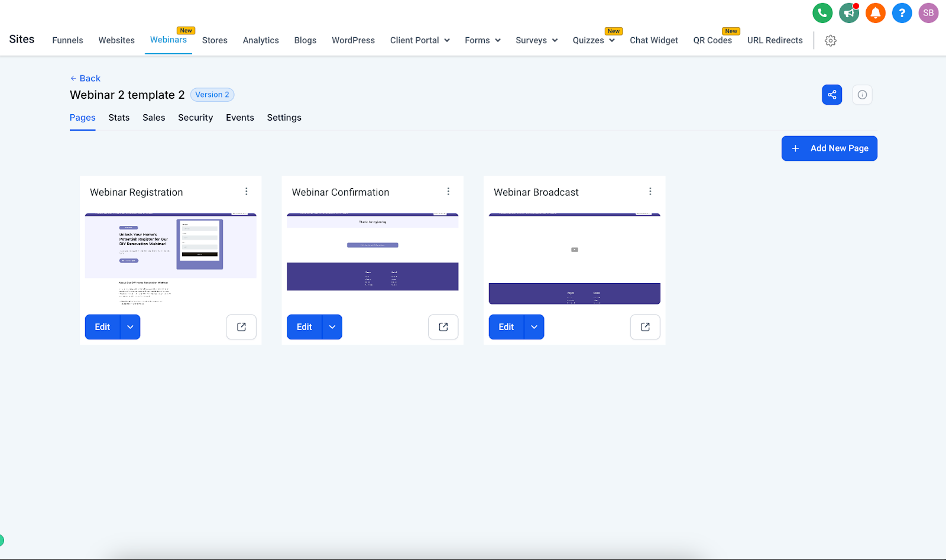Go back using the Back link

click(x=86, y=78)
